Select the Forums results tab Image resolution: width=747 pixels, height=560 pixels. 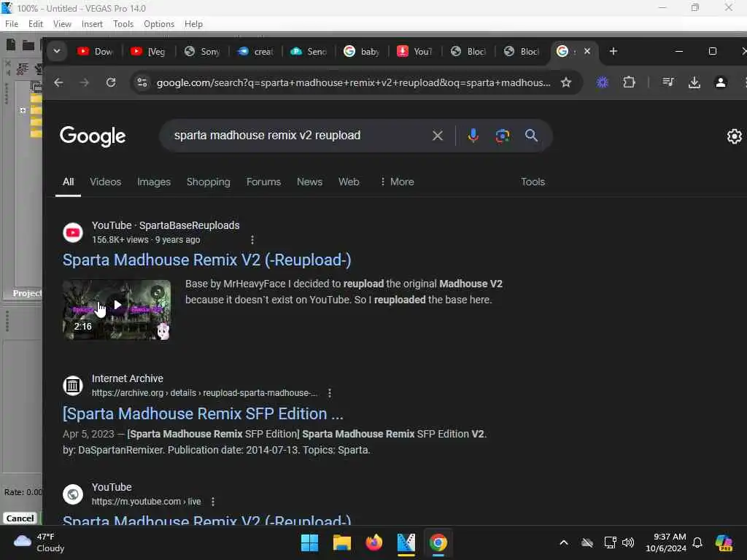(263, 182)
